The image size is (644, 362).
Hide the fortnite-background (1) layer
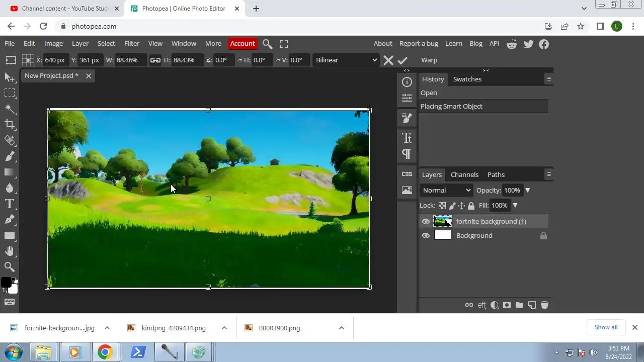426,221
